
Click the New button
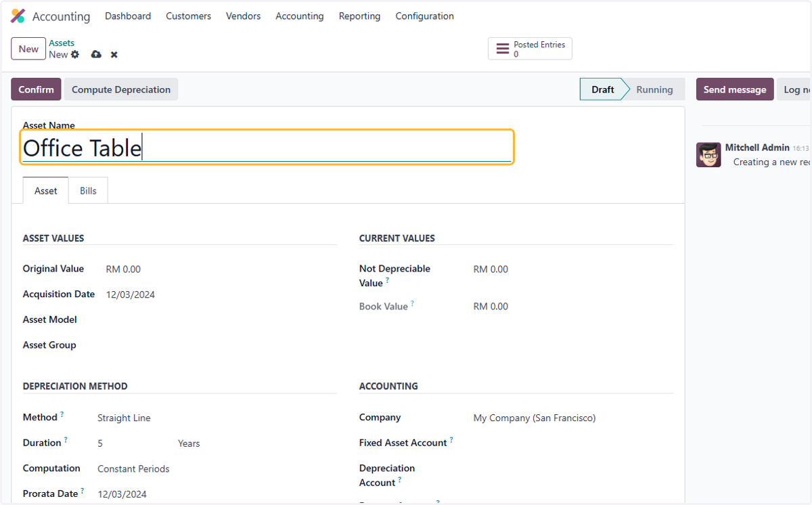pos(28,49)
